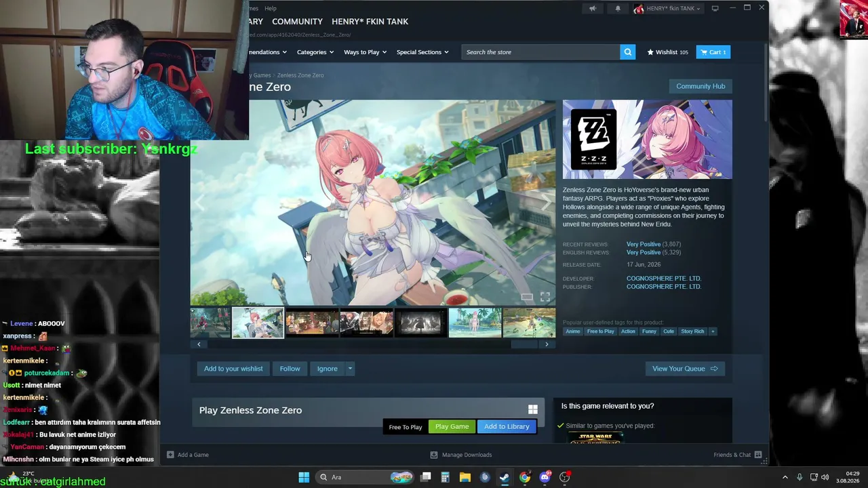Open the Community Hub

[x=701, y=86]
